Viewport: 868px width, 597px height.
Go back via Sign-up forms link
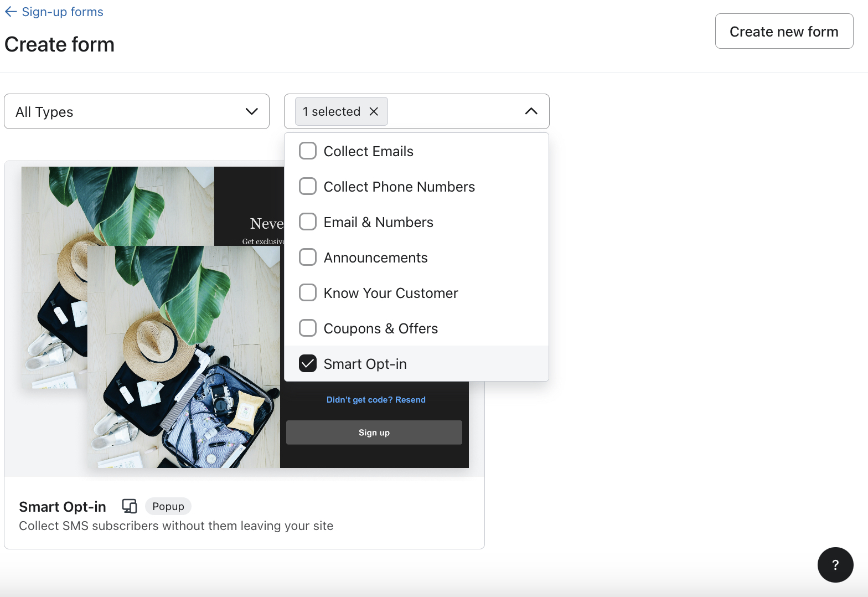click(x=62, y=12)
